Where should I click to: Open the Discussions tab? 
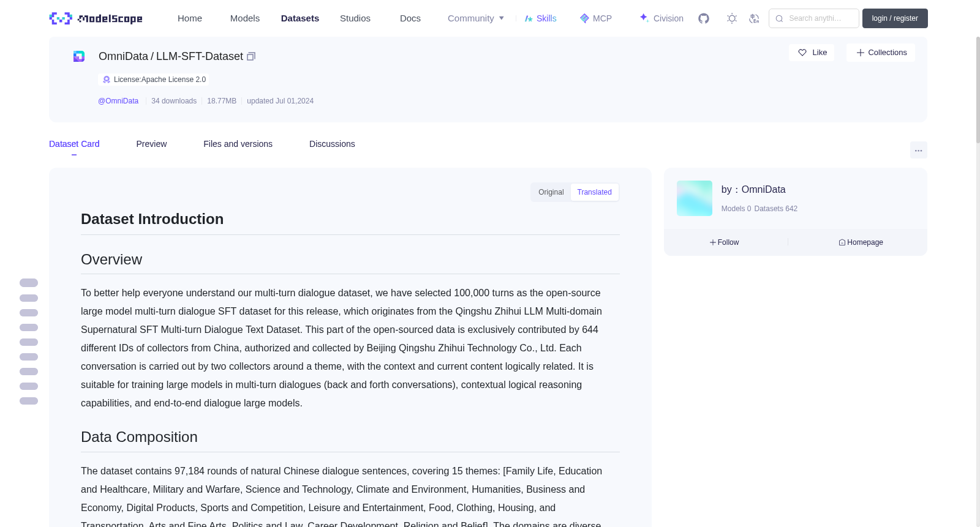[332, 144]
